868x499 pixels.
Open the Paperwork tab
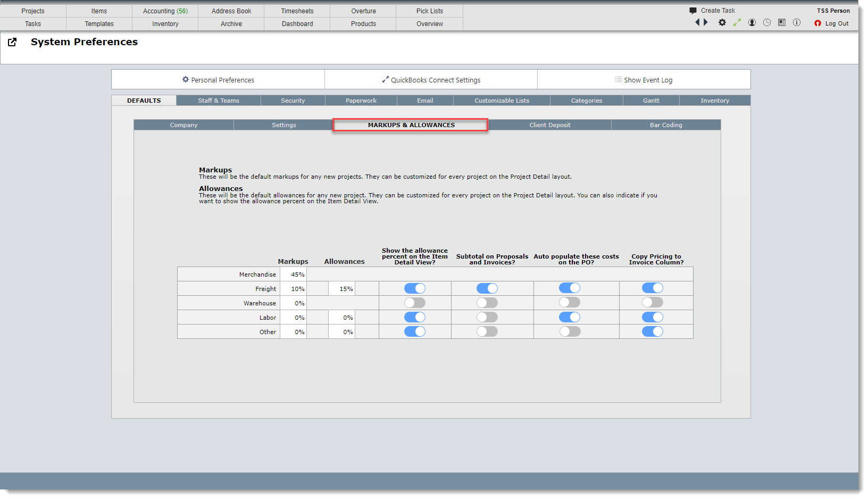361,101
